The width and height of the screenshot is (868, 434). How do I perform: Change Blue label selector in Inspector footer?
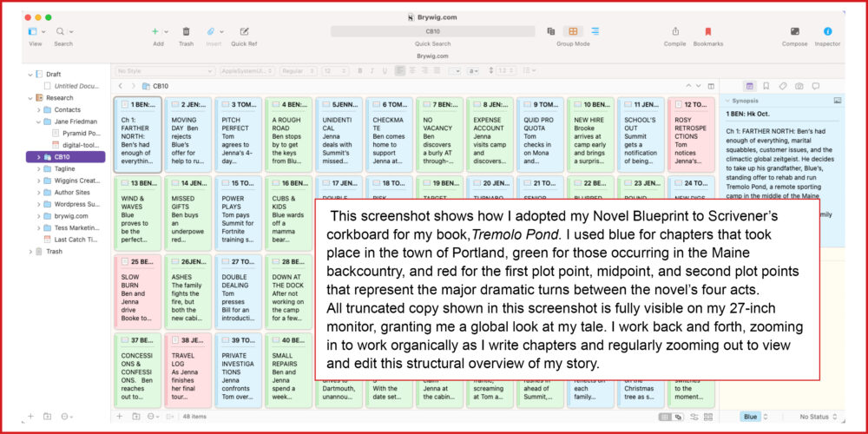click(x=754, y=417)
